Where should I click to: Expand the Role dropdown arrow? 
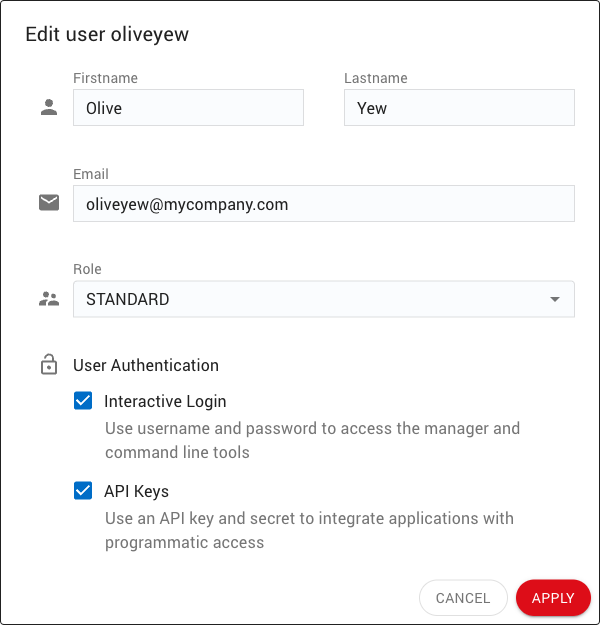click(555, 300)
